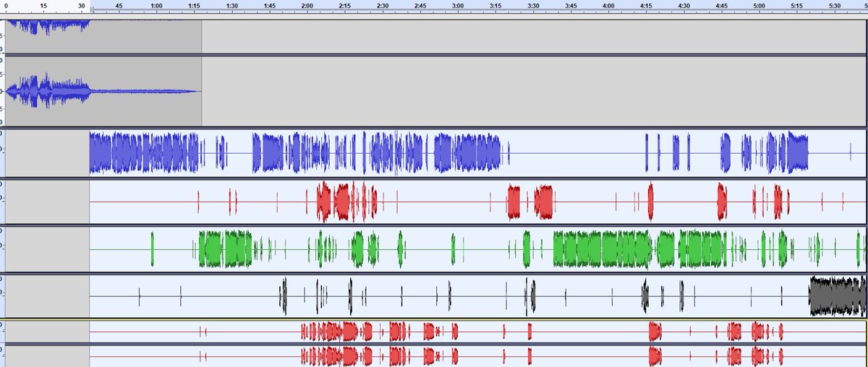Click the selection start marker on the ruler
The height and width of the screenshot is (367, 868).
(x=92, y=11)
